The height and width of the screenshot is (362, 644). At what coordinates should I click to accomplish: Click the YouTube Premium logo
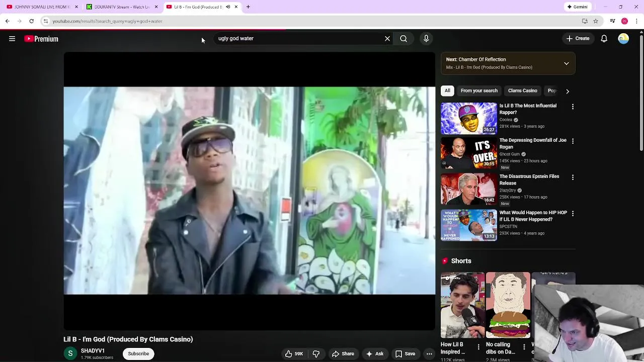click(x=41, y=39)
